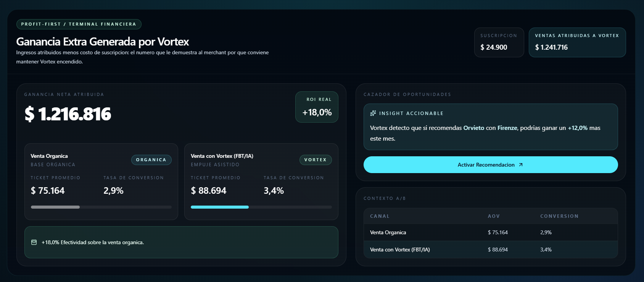This screenshot has width=644, height=282.
Task: Select the Venta con Vortex (FBT/IA) table row
Action: 491,250
